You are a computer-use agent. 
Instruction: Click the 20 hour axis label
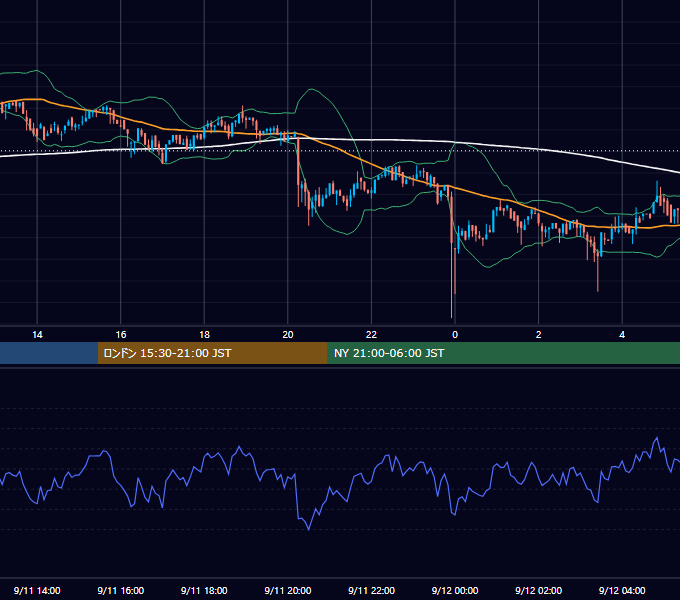(x=288, y=335)
